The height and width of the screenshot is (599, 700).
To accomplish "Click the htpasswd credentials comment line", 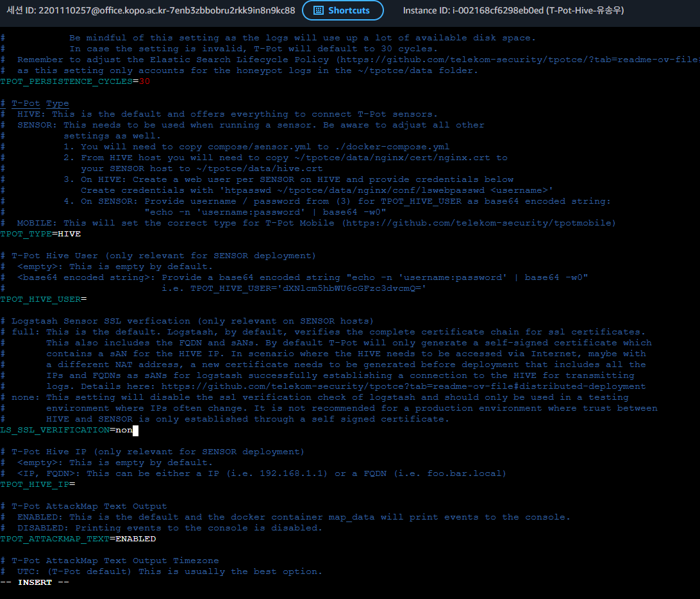I will click(277, 190).
